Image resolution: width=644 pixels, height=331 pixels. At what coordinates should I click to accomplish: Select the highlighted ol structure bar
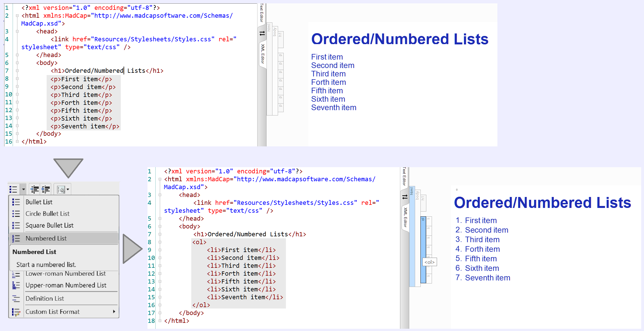click(x=423, y=250)
